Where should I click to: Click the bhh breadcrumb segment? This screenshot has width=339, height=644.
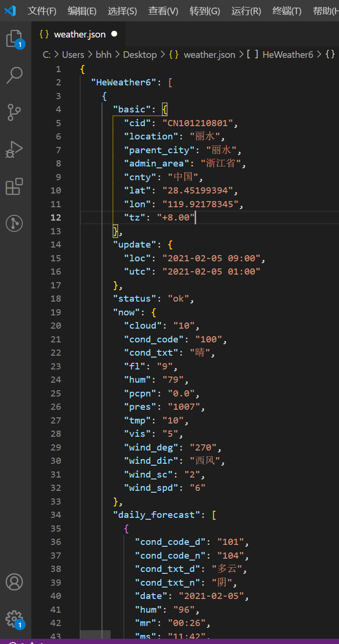point(104,55)
